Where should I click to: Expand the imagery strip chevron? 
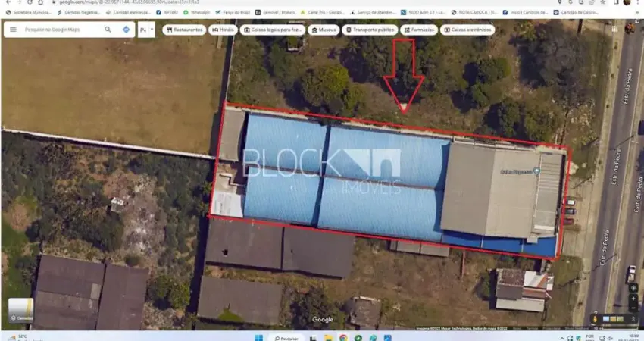tap(633, 319)
